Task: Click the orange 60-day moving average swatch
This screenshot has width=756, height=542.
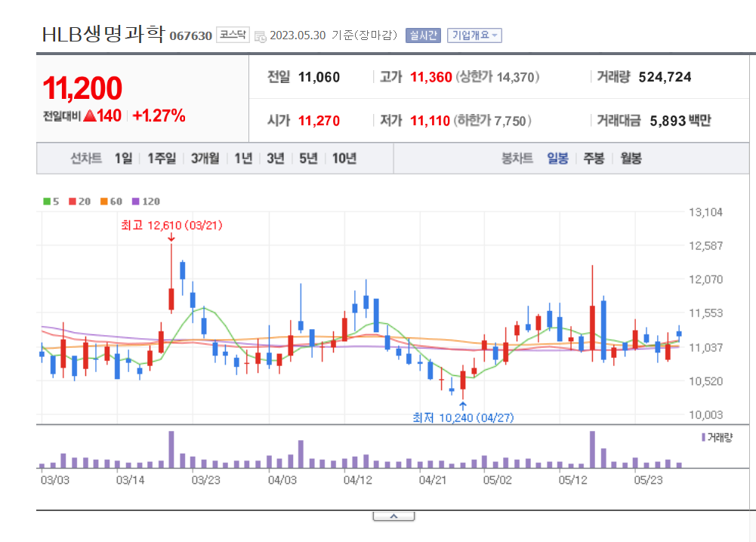Action: (103, 202)
